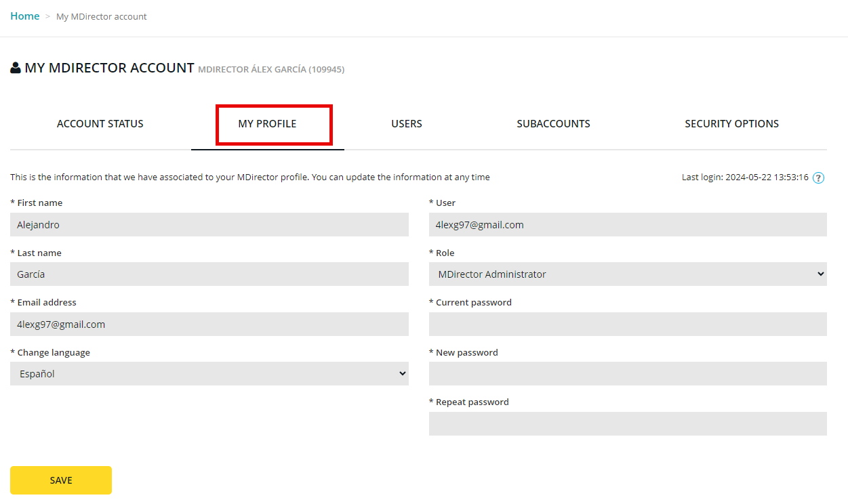Screen dimensions: 848x504
Task: Select the User field
Action: coord(628,225)
